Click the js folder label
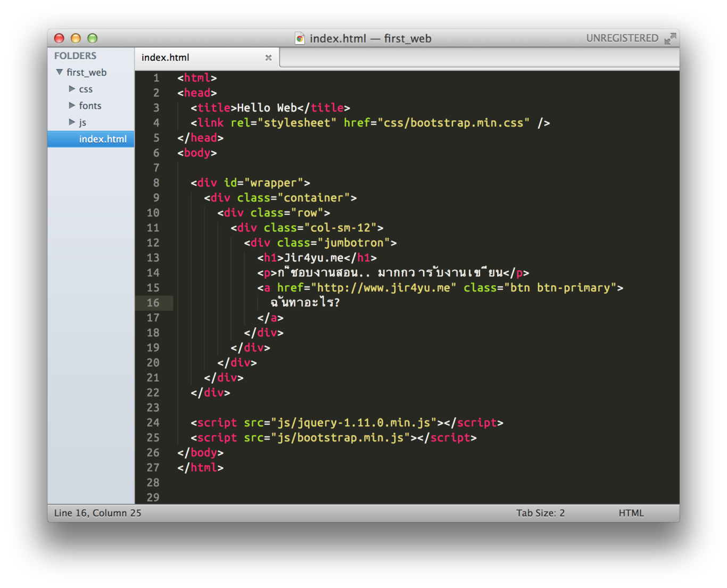Viewport: 727px width, 588px height. point(82,122)
